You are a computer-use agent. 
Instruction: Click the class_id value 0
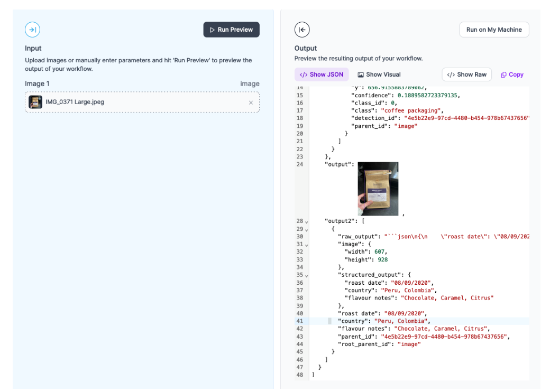(x=392, y=103)
